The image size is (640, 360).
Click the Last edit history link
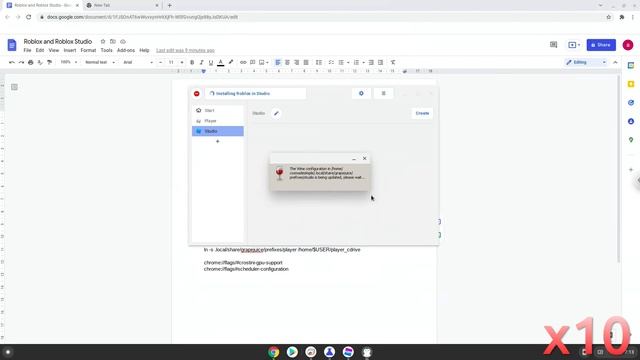pyautogui.click(x=185, y=50)
